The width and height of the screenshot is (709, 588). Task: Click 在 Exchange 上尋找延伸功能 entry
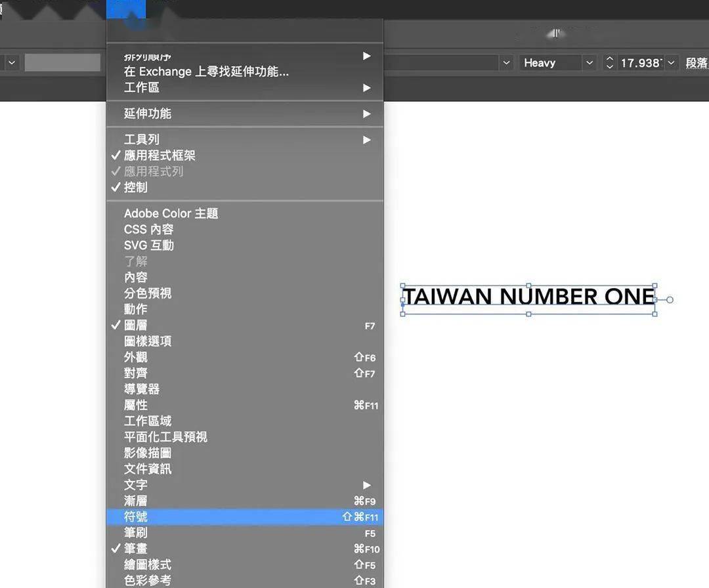[x=206, y=72]
